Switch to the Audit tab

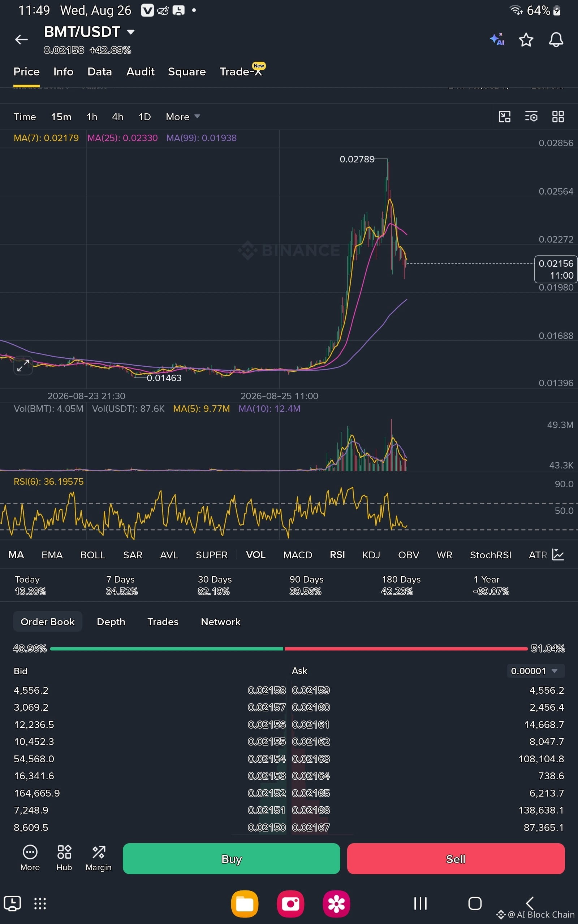[140, 72]
